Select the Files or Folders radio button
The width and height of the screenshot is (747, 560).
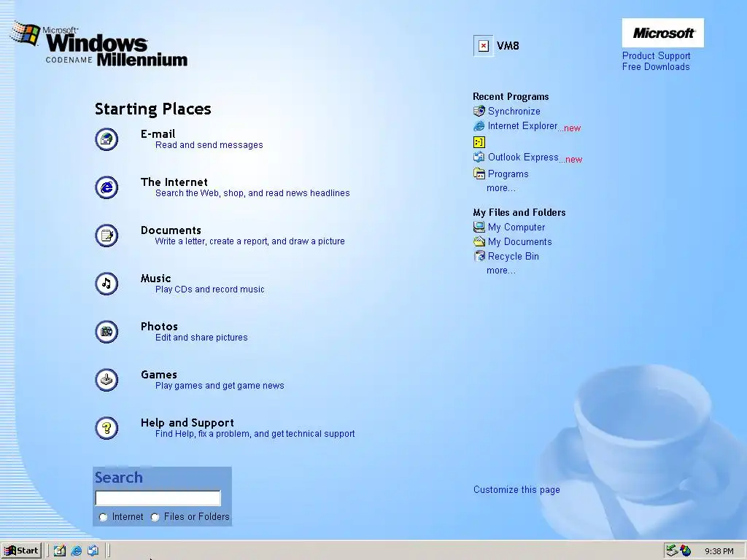point(155,517)
